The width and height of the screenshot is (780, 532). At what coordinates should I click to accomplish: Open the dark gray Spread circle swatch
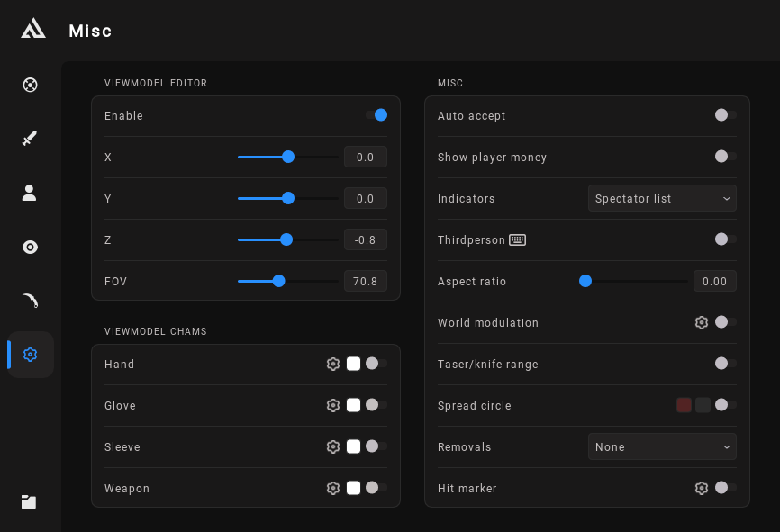[x=703, y=405]
